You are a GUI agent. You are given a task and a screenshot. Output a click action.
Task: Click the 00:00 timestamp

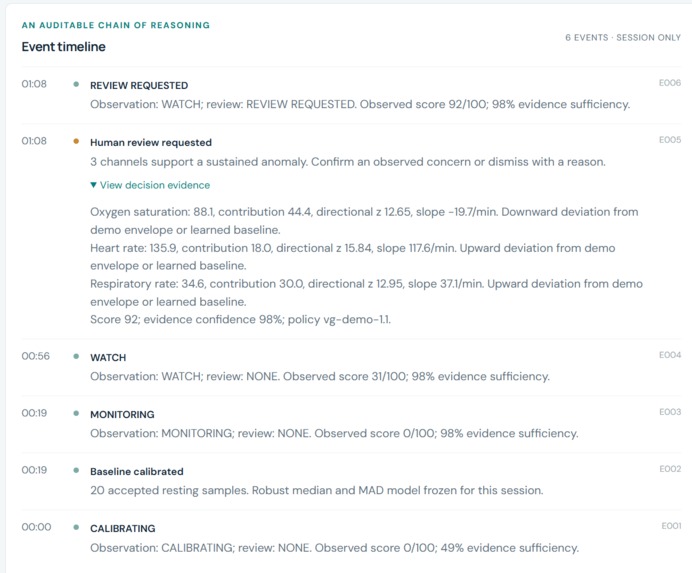click(x=36, y=527)
